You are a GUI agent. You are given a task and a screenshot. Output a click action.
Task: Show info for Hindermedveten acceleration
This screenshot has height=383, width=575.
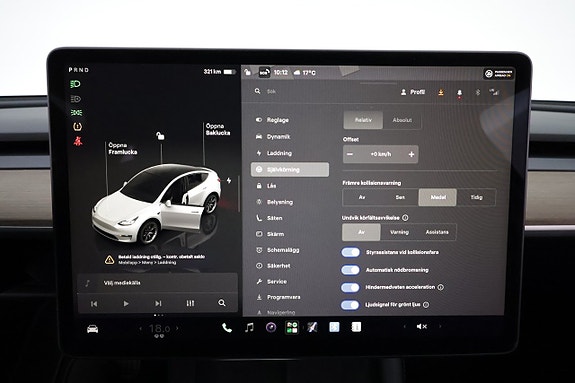click(x=440, y=287)
